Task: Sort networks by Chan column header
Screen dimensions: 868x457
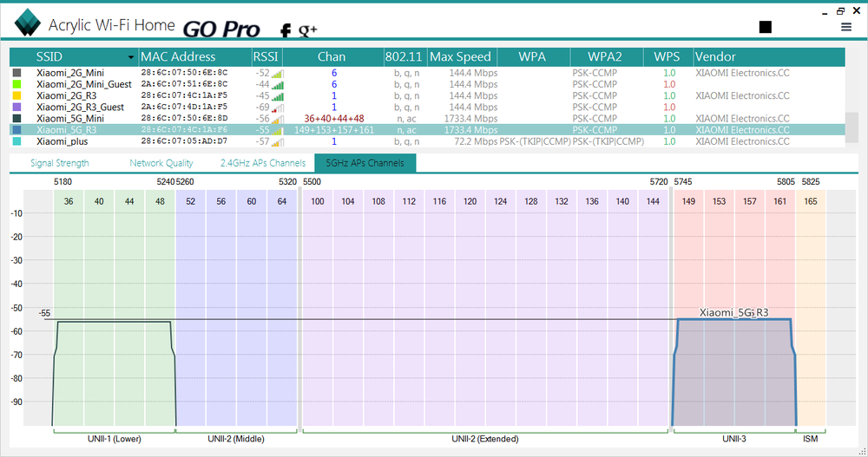Action: (x=332, y=57)
